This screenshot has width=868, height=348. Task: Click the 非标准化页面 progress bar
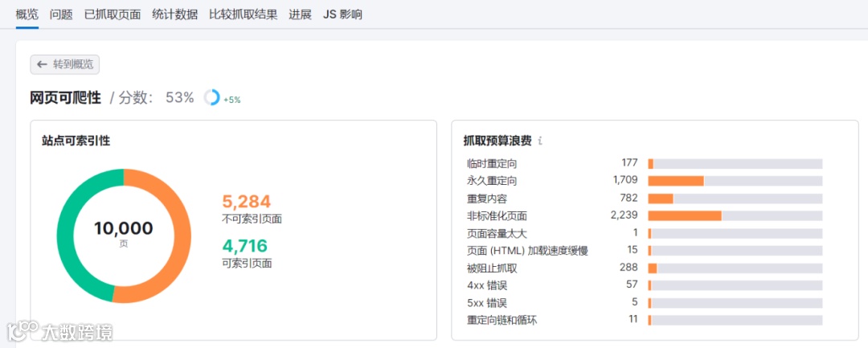click(x=735, y=215)
